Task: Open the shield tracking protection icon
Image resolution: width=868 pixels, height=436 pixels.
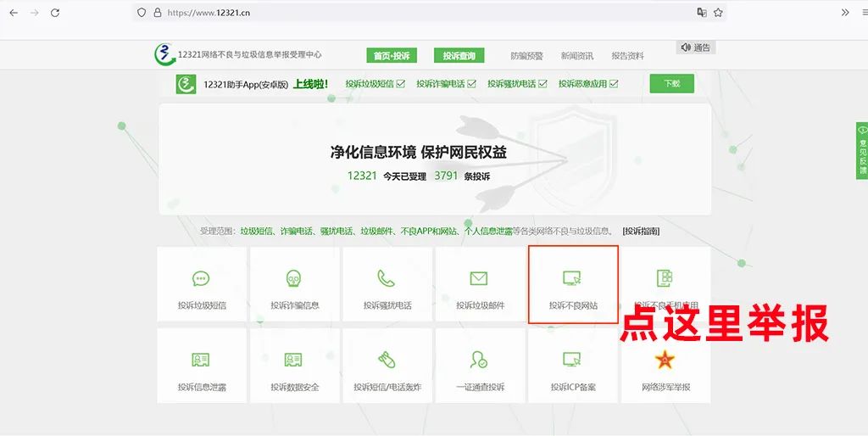Action: pos(142,12)
